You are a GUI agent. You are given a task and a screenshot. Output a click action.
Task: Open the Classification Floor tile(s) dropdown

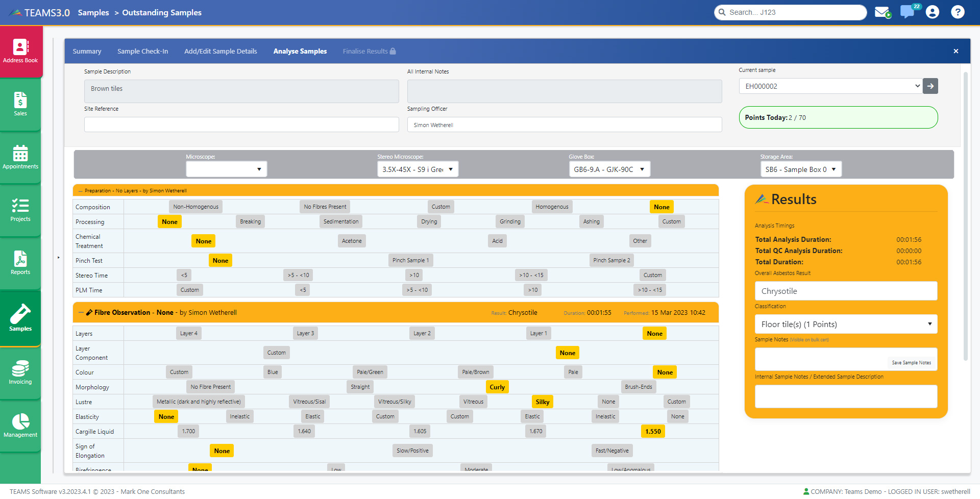[846, 325]
